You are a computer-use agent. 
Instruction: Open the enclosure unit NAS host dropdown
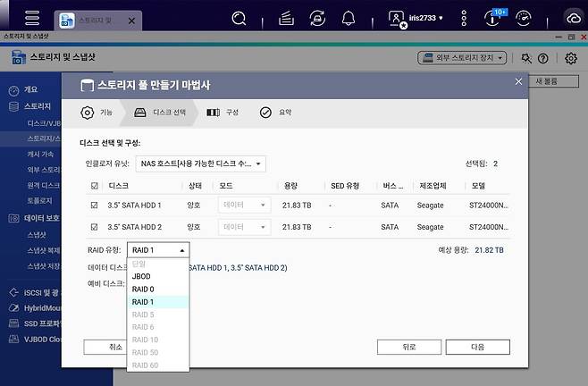pyautogui.click(x=200, y=164)
